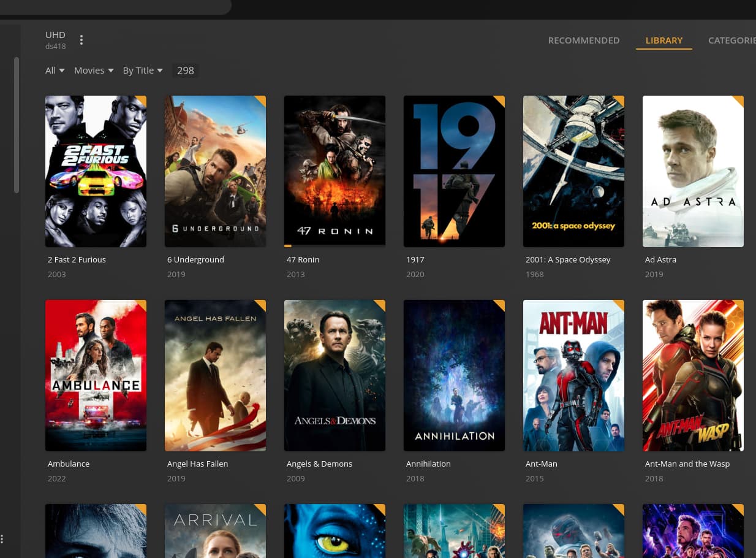Click the 298 item count badge
The image size is (756, 558).
pos(186,71)
